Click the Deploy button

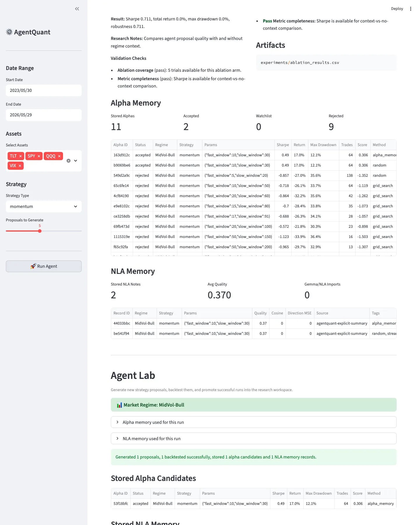pos(397,9)
